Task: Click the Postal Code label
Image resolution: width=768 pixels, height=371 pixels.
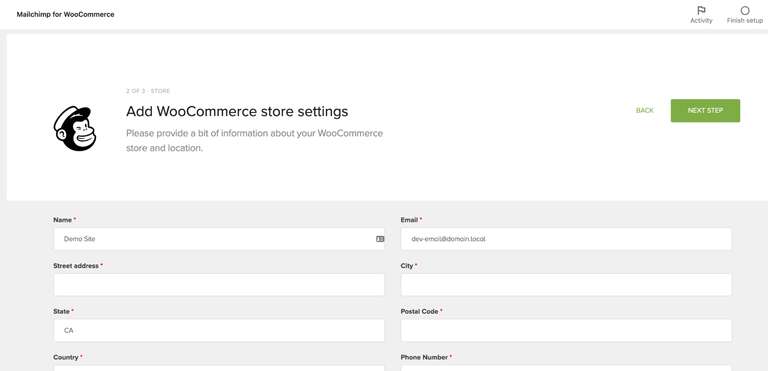Action: 421,311
